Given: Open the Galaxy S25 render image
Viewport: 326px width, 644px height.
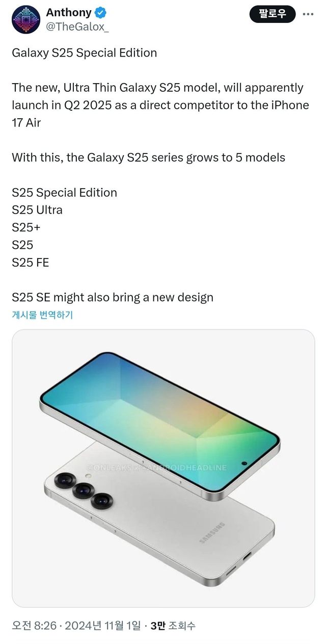Looking at the screenshot, I should coord(163,468).
